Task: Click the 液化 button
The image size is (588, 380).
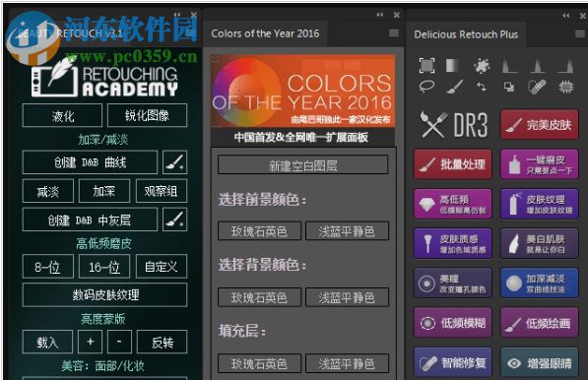Action: pos(62,116)
